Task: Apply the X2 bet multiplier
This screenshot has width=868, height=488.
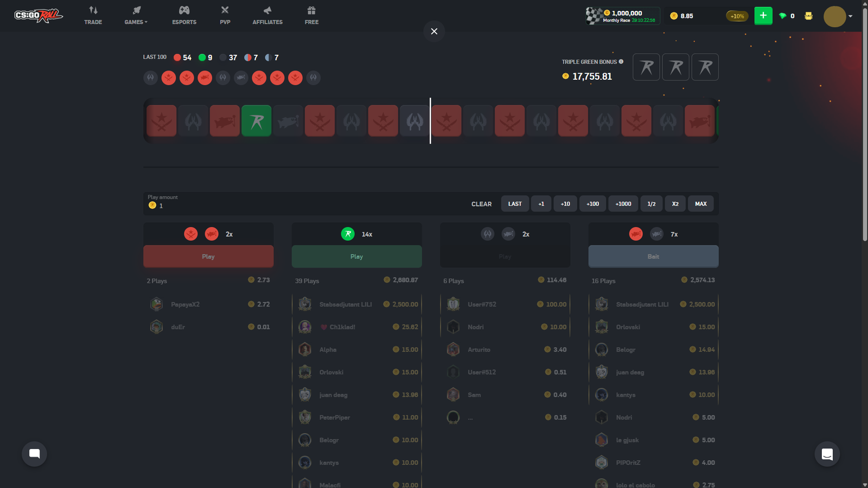Action: coord(675,203)
